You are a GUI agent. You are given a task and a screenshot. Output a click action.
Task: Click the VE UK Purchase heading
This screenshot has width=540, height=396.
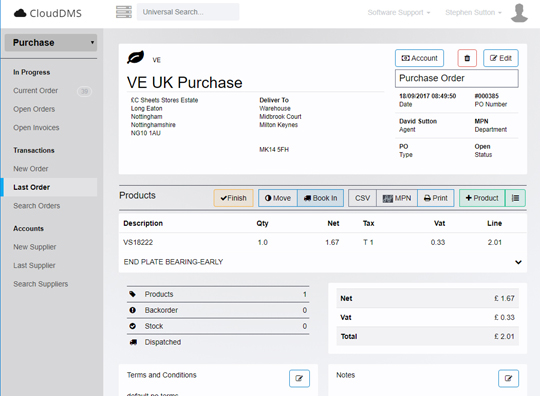(185, 83)
